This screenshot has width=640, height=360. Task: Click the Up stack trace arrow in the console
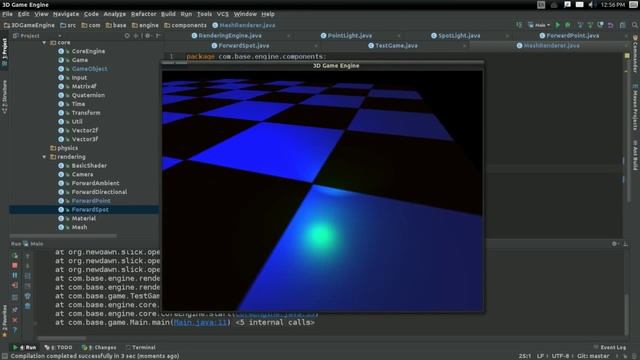point(27,256)
